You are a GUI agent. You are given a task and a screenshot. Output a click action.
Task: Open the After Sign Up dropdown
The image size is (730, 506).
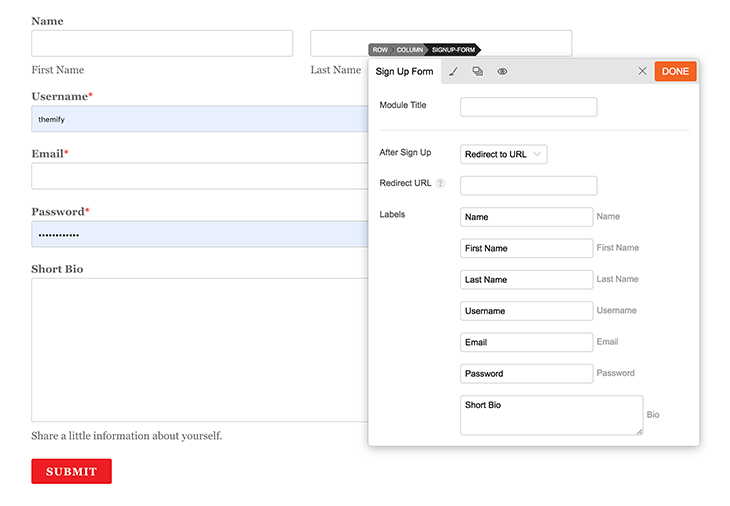click(x=503, y=154)
